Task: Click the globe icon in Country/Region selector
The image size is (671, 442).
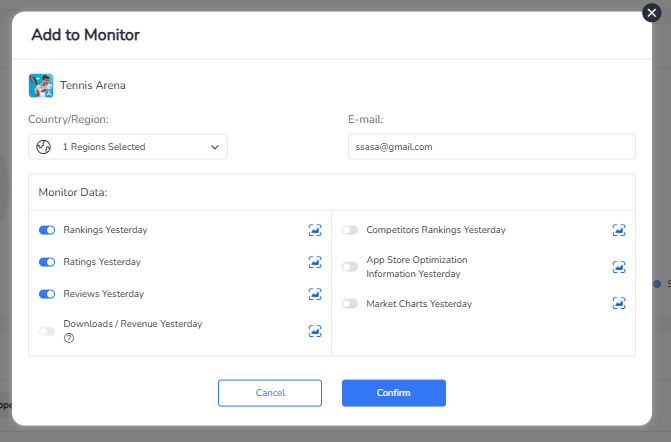Action: coord(43,147)
